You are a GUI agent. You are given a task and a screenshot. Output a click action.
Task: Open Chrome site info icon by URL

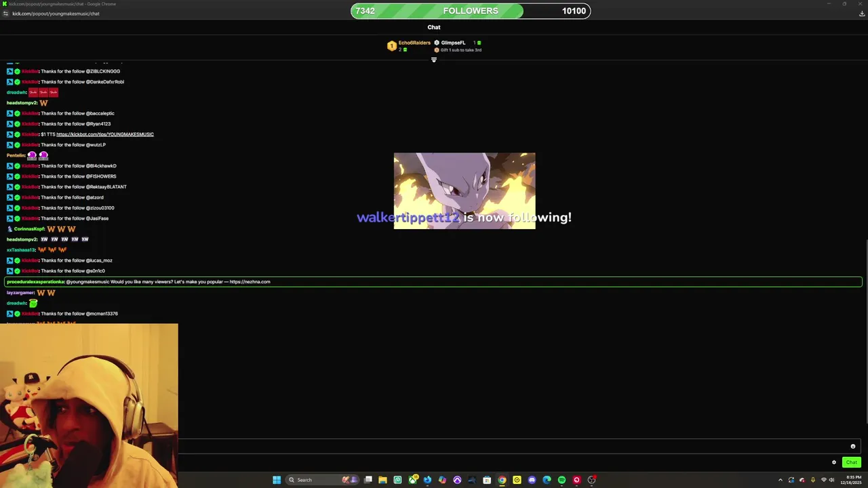point(5,14)
